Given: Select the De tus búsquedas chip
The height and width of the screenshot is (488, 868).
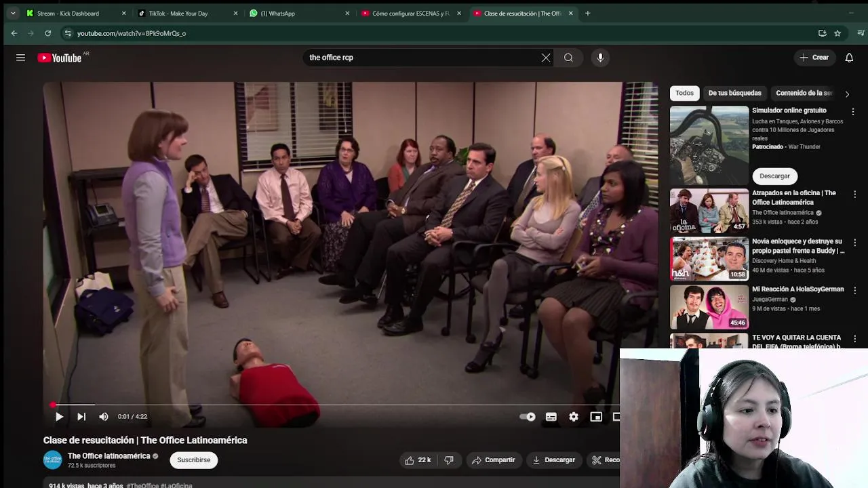Looking at the screenshot, I should pos(734,93).
